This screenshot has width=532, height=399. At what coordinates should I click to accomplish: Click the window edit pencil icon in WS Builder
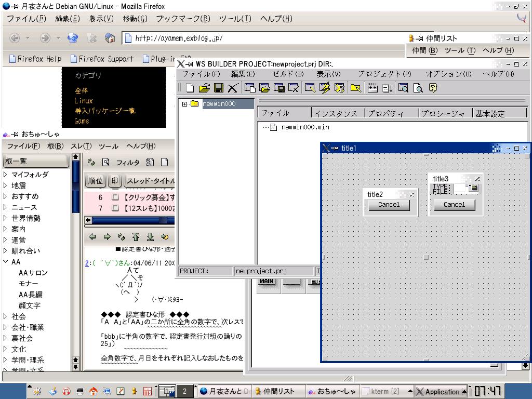pos(310,88)
